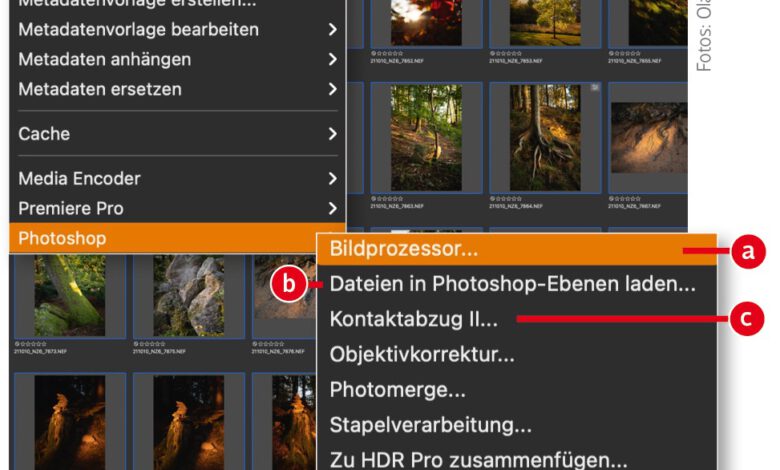Choose Zu HDR Pro zusammenfügen
This screenshot has width=780, height=470.
(x=516, y=459)
